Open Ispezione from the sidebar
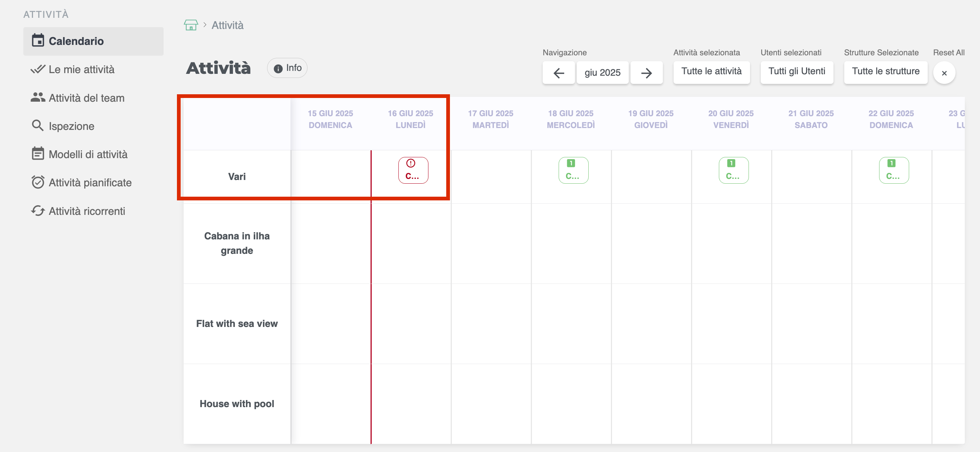The width and height of the screenshot is (980, 452). [72, 126]
